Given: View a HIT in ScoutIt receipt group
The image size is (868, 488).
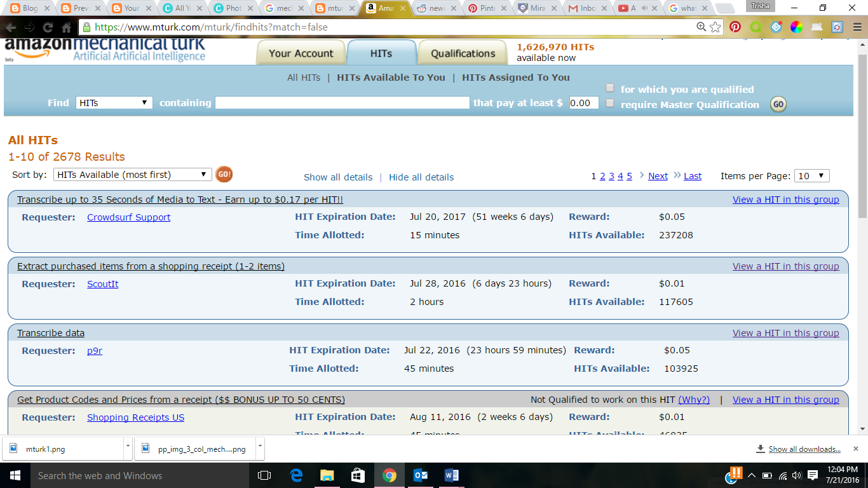Looking at the screenshot, I should click(x=785, y=266).
